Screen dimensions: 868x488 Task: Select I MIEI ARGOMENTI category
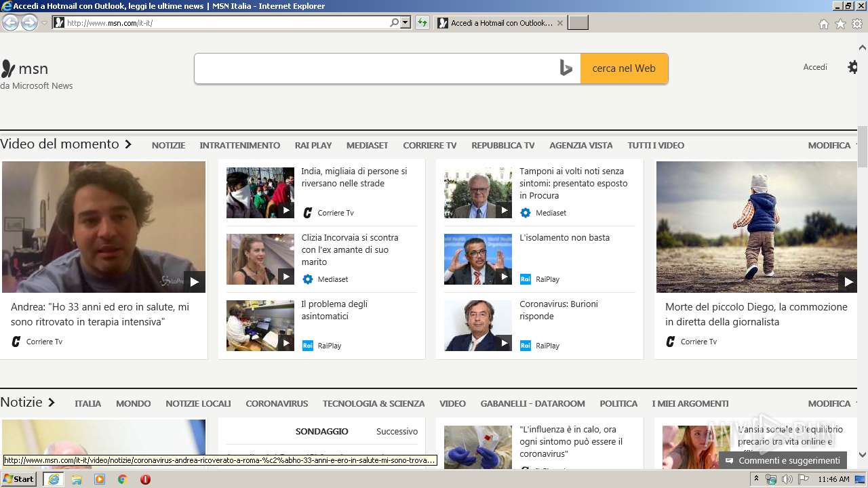point(690,403)
